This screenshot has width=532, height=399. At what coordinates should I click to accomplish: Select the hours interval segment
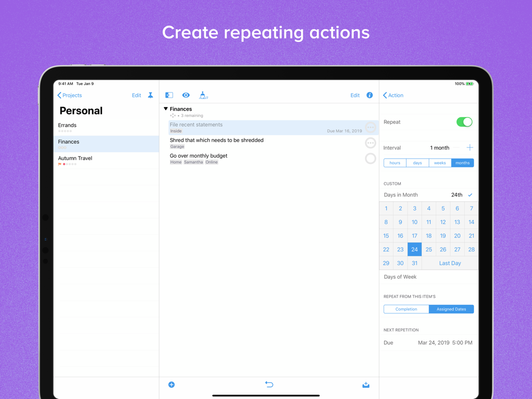point(395,163)
